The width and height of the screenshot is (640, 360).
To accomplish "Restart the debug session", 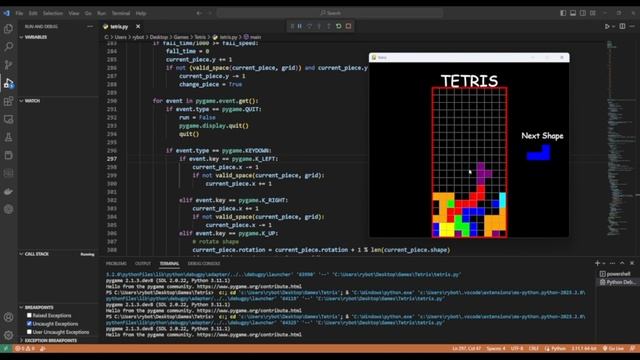I will coord(339,26).
